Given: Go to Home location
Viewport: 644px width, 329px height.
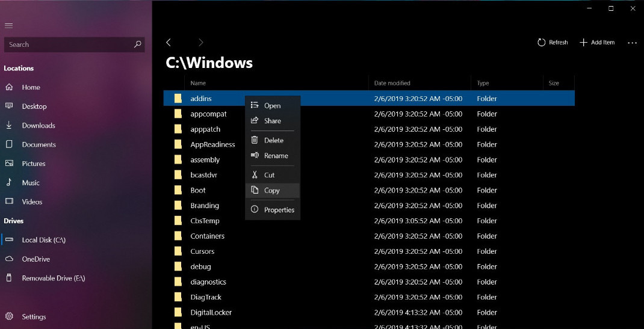Looking at the screenshot, I should (x=31, y=87).
